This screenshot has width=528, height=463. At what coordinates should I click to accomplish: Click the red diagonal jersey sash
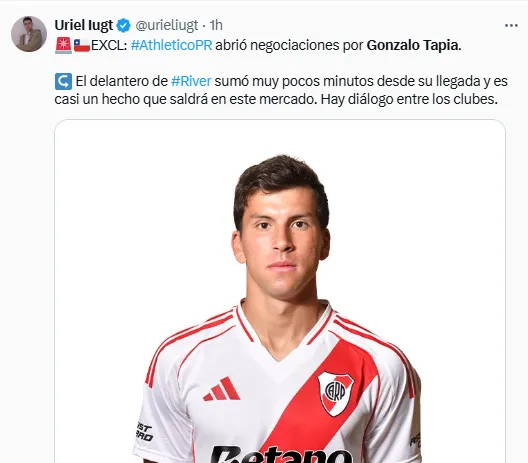[319, 401]
